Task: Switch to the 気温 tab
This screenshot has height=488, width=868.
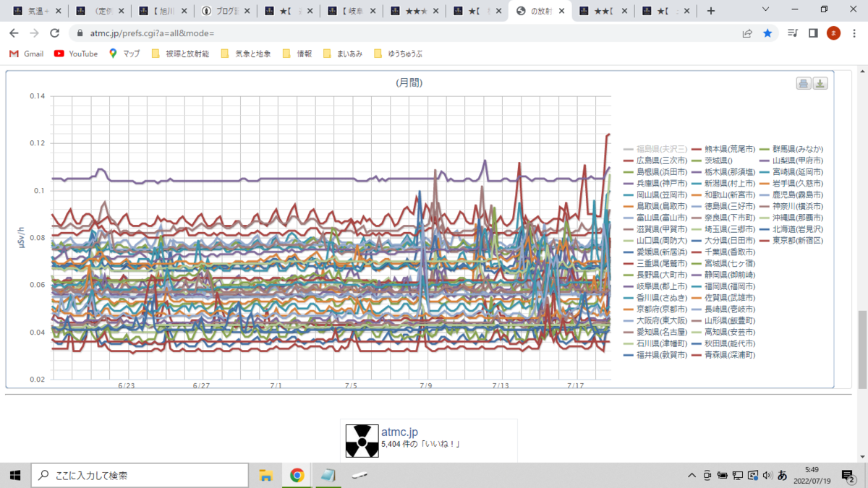Action: pyautogui.click(x=37, y=11)
